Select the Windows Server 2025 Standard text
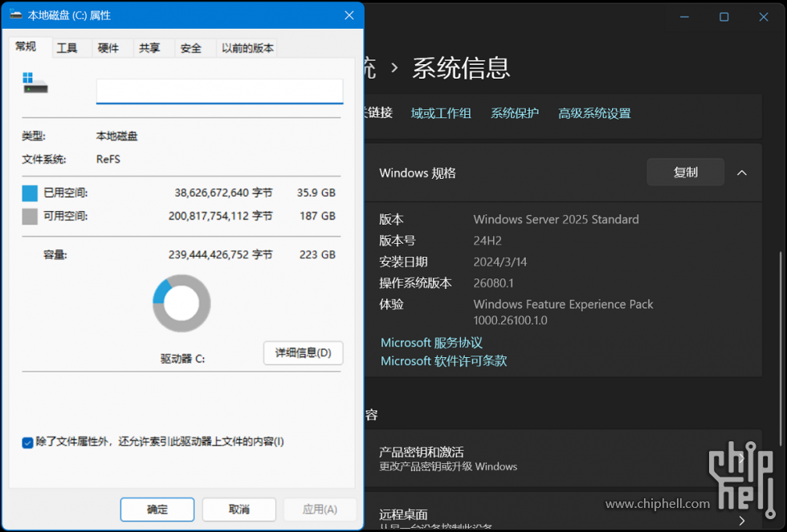This screenshot has height=532, width=787. pos(556,220)
